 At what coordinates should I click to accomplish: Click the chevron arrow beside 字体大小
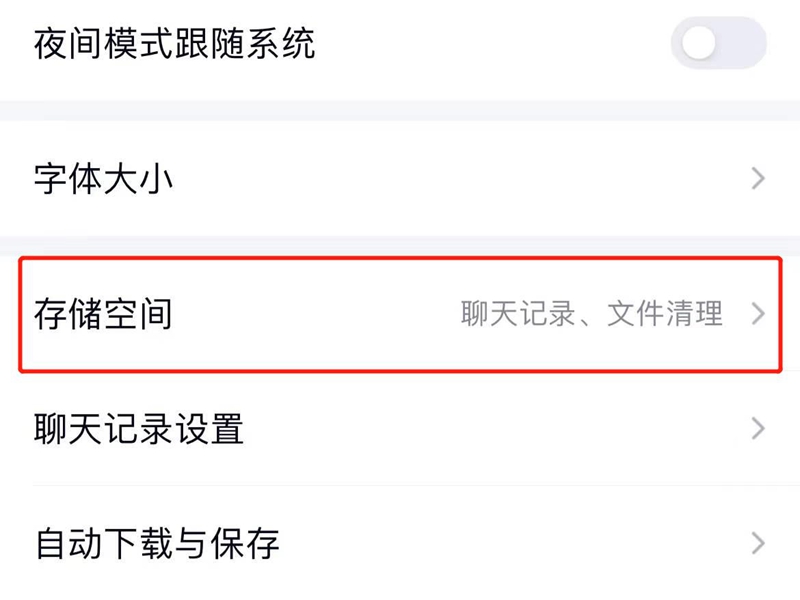758,179
